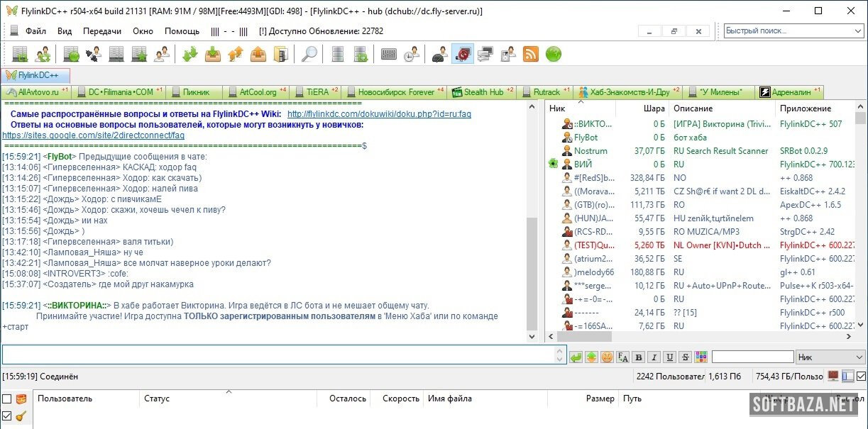868x429 pixels.
Task: Open own file list folder icon
Action: [281, 54]
